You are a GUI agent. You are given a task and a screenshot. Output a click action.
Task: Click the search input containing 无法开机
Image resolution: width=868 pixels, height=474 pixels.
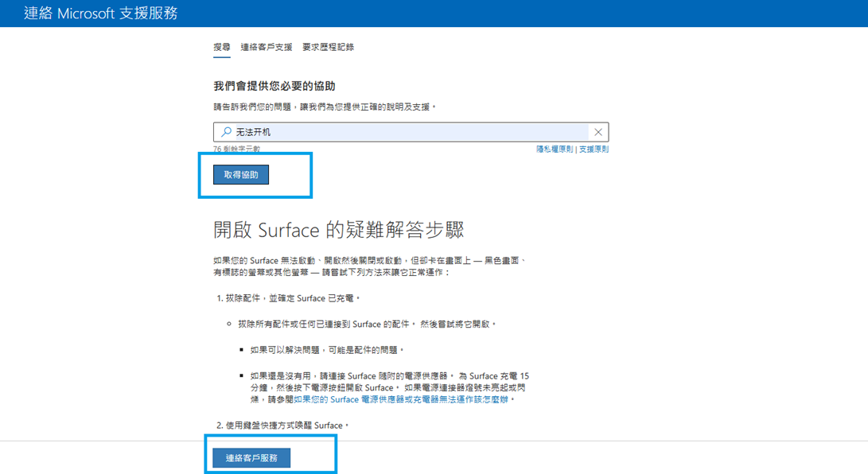click(x=411, y=132)
